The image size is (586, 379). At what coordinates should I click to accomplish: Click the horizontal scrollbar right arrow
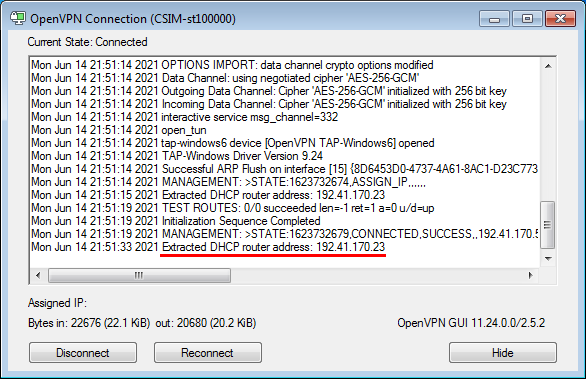click(530, 275)
